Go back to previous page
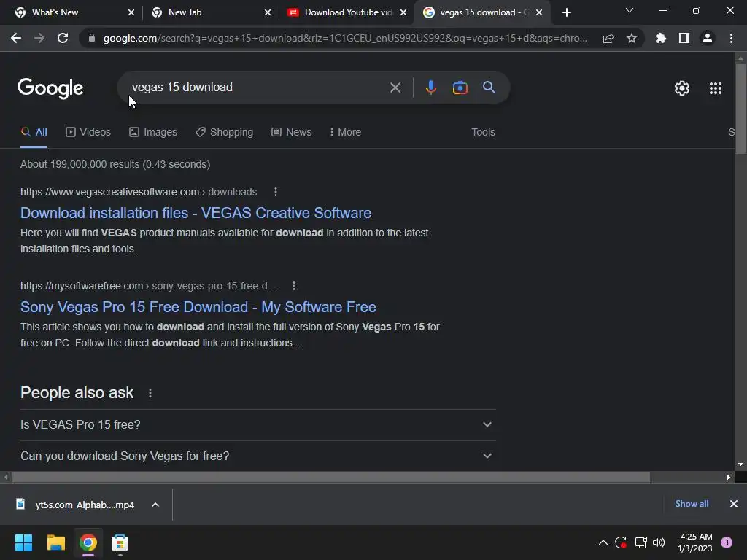 tap(16, 38)
